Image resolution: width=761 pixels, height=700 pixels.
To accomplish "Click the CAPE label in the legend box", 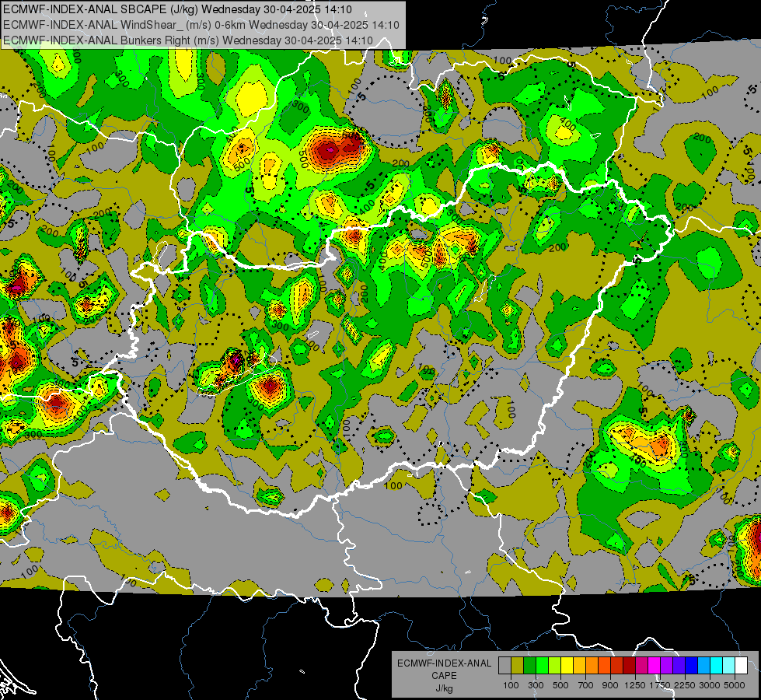I will coord(444,676).
